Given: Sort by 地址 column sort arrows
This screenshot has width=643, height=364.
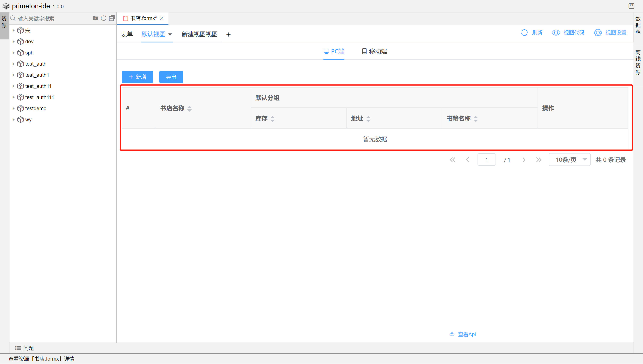Looking at the screenshot, I should click(368, 119).
